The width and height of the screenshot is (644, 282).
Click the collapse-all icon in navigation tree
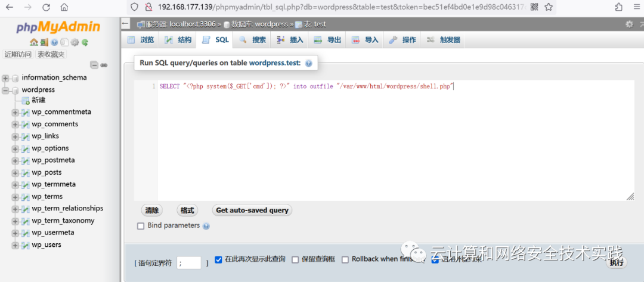click(x=94, y=65)
